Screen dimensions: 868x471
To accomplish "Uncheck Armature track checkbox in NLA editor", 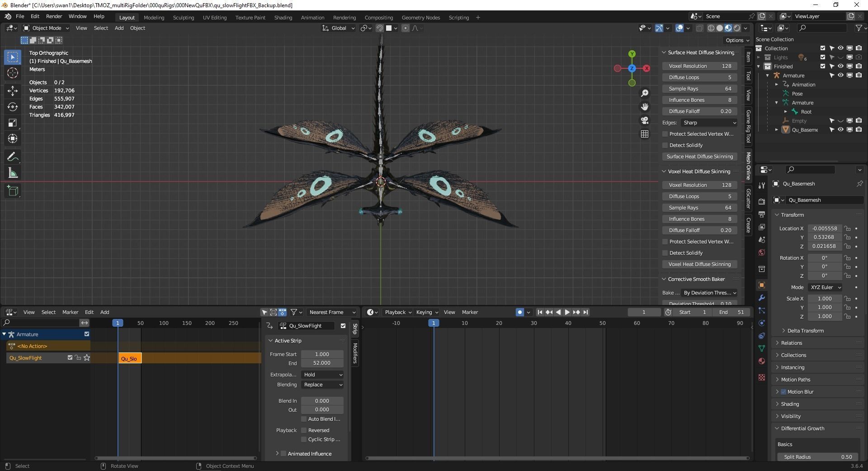I will 87,334.
